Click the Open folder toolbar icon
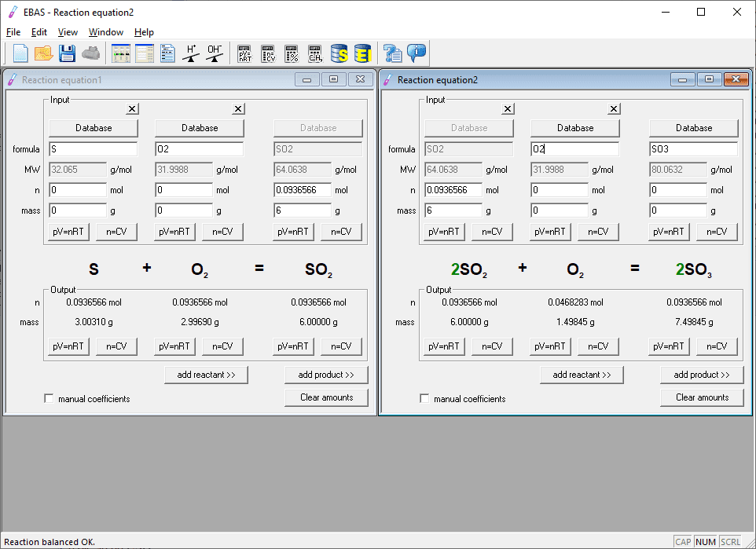Image resolution: width=756 pixels, height=549 pixels. 44,53
